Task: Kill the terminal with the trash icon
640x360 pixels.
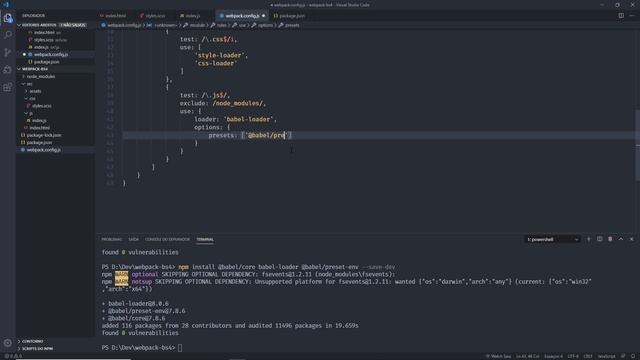Action: point(610,239)
